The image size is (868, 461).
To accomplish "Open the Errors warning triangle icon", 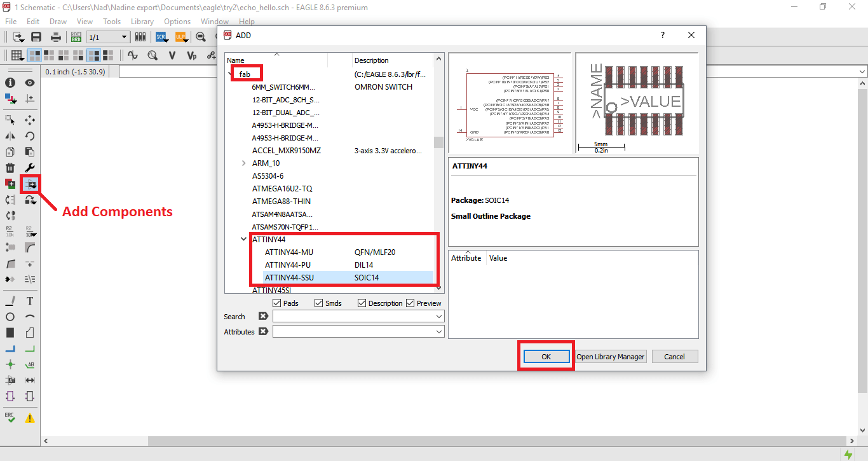I will point(29,418).
